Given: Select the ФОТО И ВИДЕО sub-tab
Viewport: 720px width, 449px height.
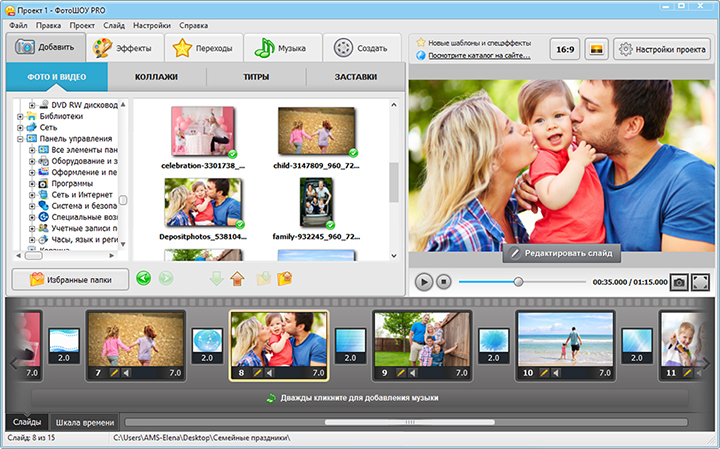Looking at the screenshot, I should tap(57, 77).
